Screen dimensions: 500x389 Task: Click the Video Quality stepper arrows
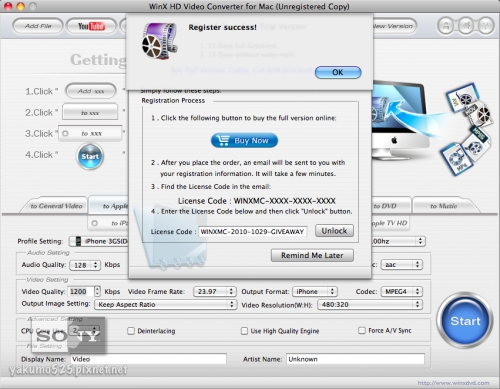point(97,292)
